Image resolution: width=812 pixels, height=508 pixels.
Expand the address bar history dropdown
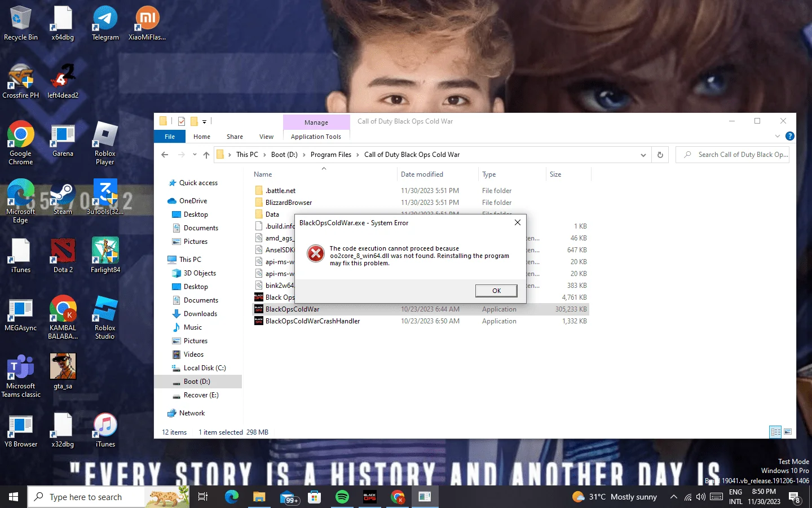[643, 155]
